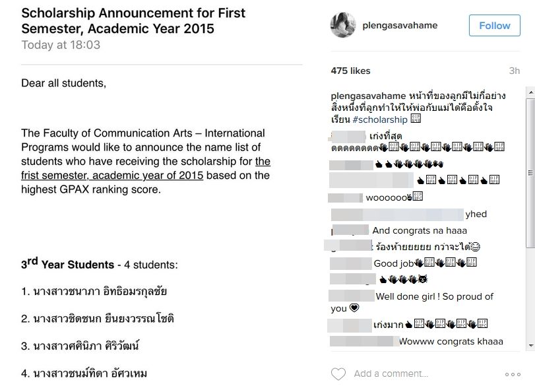Viewport: 535px width, 392px height.
Task: Click the comments scrollbar down arrow
Action: point(530,346)
